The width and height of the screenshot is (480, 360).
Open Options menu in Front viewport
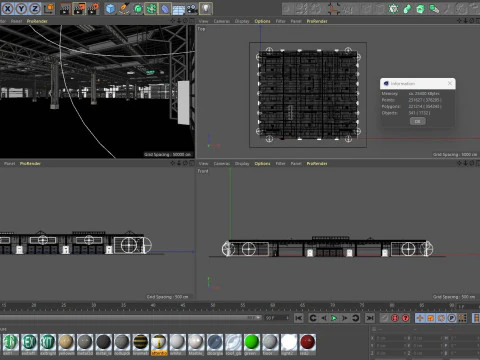[x=262, y=164]
